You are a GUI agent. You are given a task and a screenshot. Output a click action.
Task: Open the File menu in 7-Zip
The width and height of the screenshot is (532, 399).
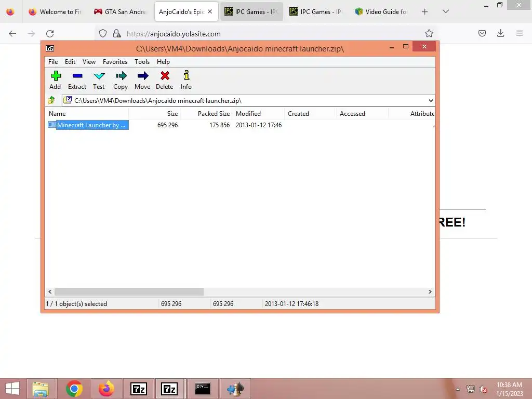[53, 62]
